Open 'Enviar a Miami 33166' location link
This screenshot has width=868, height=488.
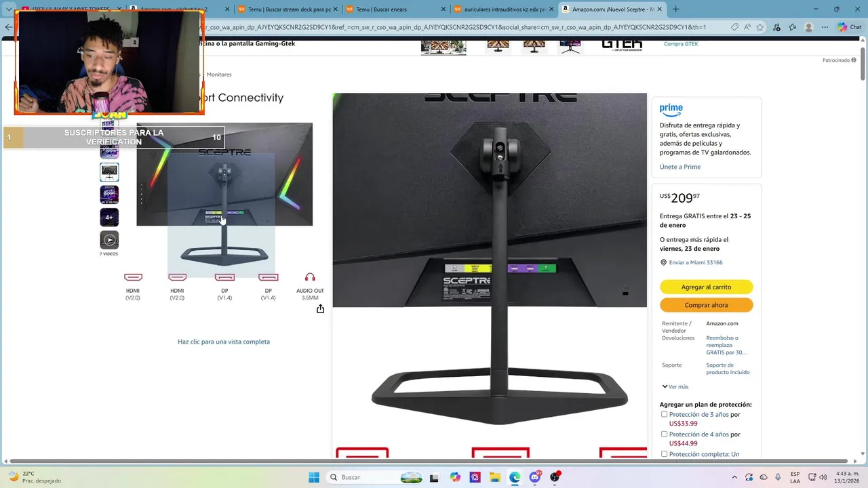pos(696,262)
